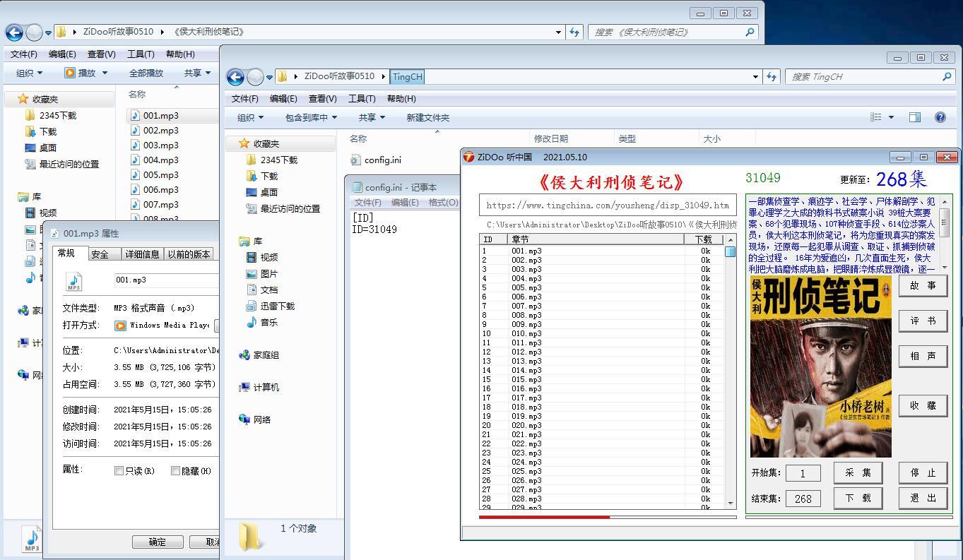Select config.ini file icon in TingCH folder

point(355,160)
